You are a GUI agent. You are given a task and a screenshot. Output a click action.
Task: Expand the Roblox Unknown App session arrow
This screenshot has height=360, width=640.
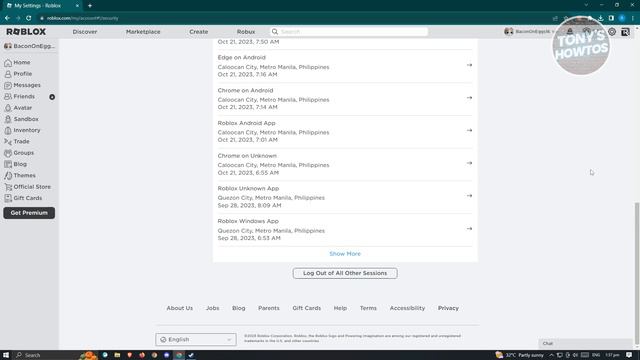pos(469,196)
